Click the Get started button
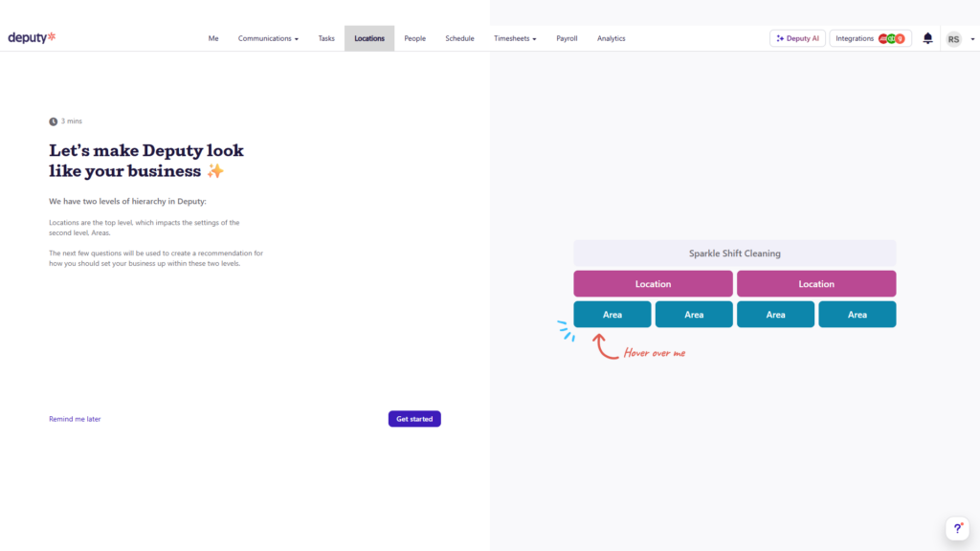The image size is (980, 551). click(x=414, y=419)
